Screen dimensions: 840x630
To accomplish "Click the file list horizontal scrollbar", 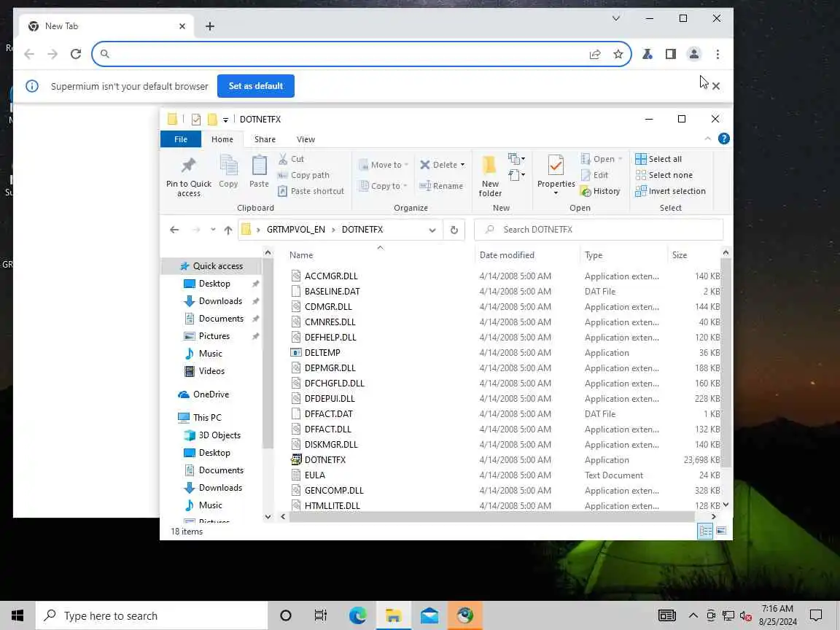I will pos(491,517).
